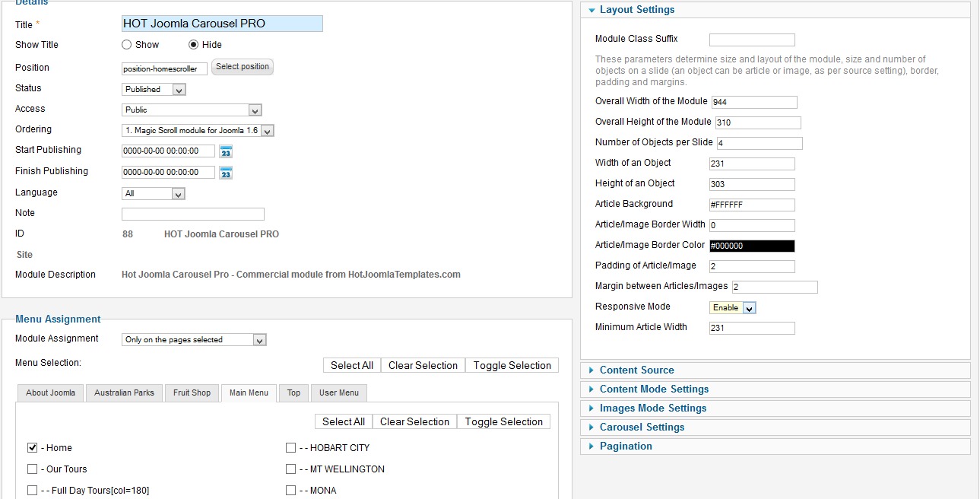Screen dimensions: 980x499
Task: Switch to the Top tab
Action: [x=293, y=393]
